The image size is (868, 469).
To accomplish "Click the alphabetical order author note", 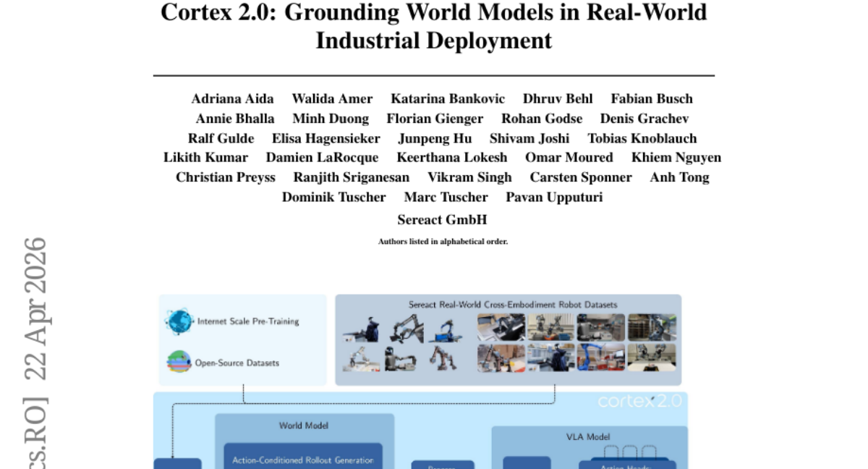I will coord(443,242).
